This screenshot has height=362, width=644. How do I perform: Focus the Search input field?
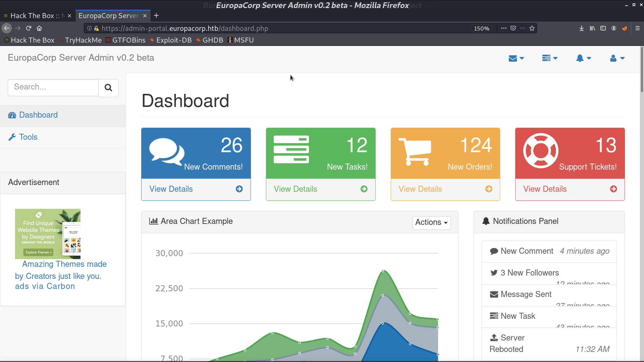point(53,87)
